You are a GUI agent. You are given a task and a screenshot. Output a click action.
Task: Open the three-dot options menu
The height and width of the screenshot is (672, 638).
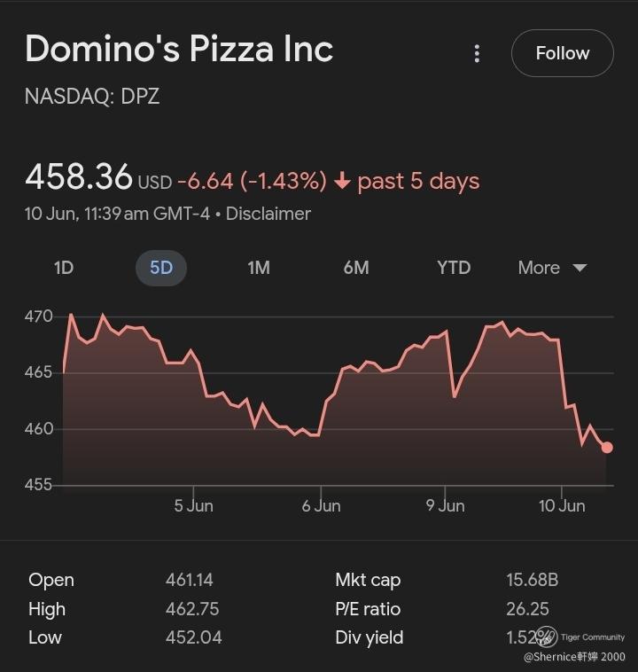(477, 53)
